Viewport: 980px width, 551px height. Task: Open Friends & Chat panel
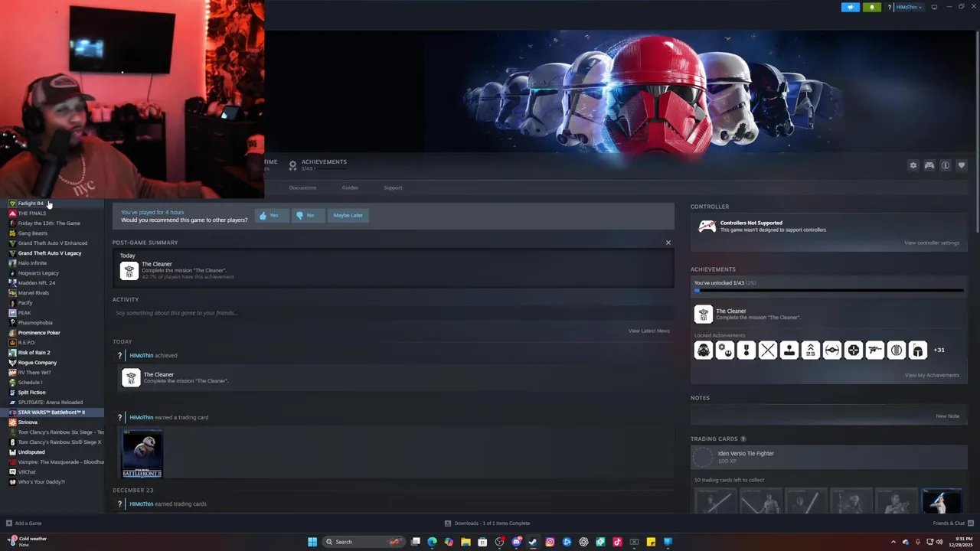pyautogui.click(x=952, y=523)
